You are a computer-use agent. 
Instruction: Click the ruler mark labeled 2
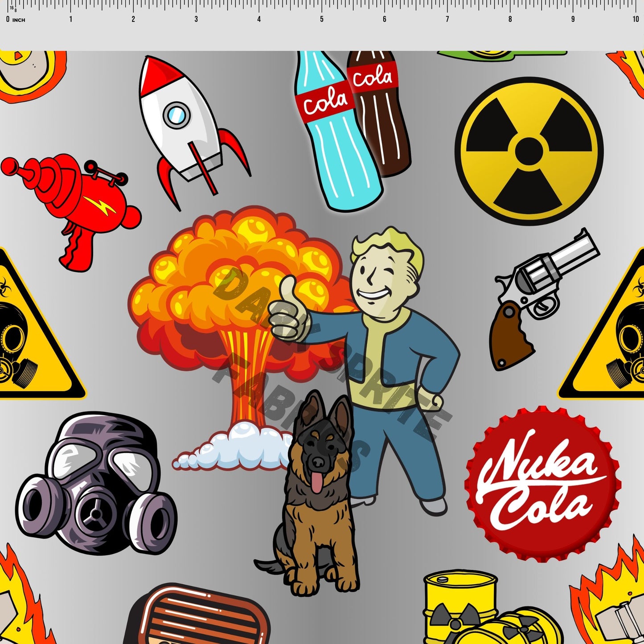(x=133, y=19)
